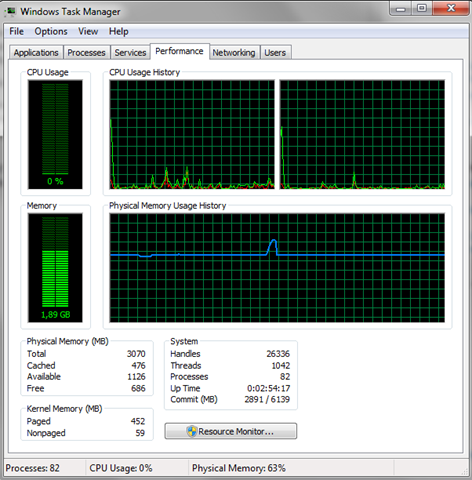This screenshot has width=472, height=480.
Task: Maximize the Task Manager window
Action: coord(422,8)
